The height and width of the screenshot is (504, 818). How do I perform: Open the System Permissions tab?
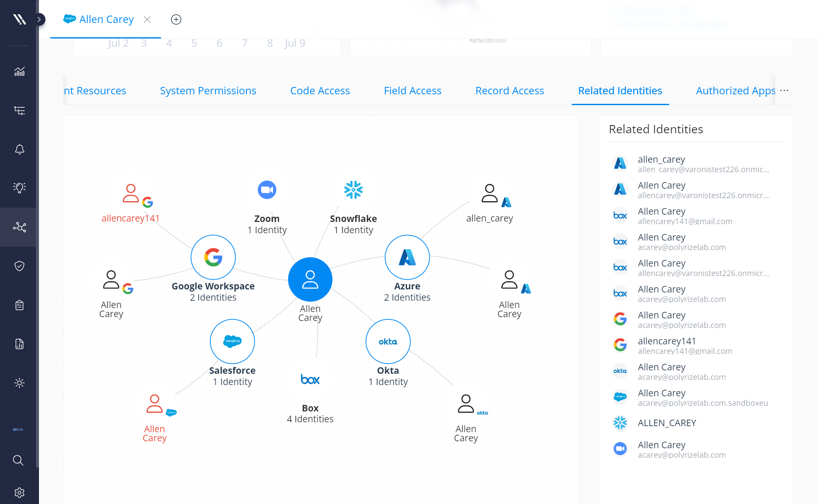(208, 91)
